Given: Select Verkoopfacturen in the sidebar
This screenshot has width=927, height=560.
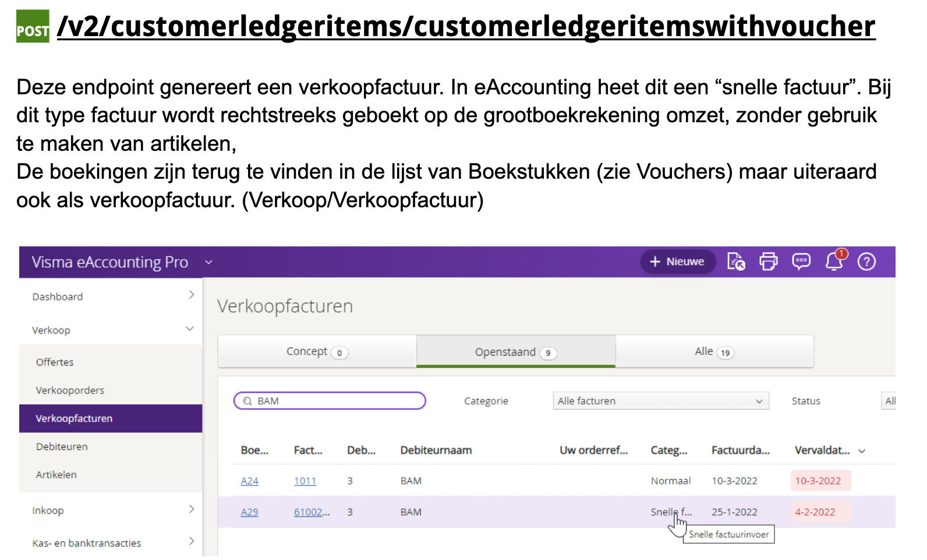Looking at the screenshot, I should click(x=111, y=419).
